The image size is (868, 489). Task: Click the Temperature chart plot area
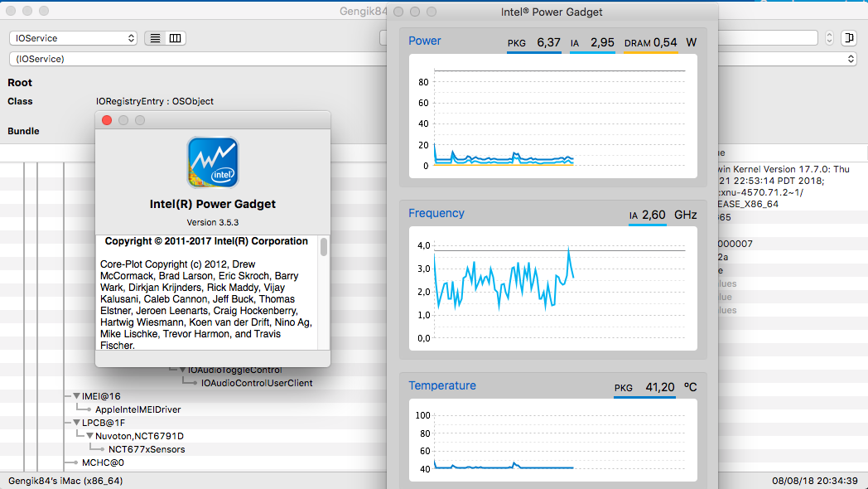coord(553,440)
